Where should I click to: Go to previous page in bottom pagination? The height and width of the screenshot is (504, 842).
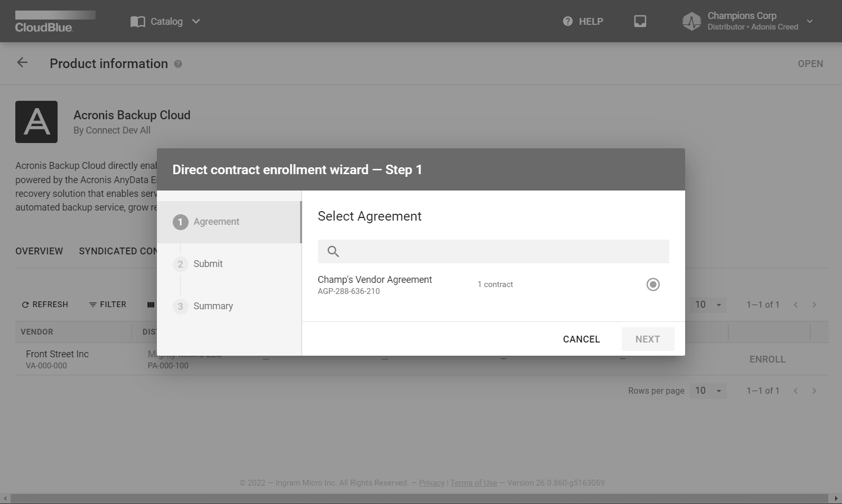796,391
